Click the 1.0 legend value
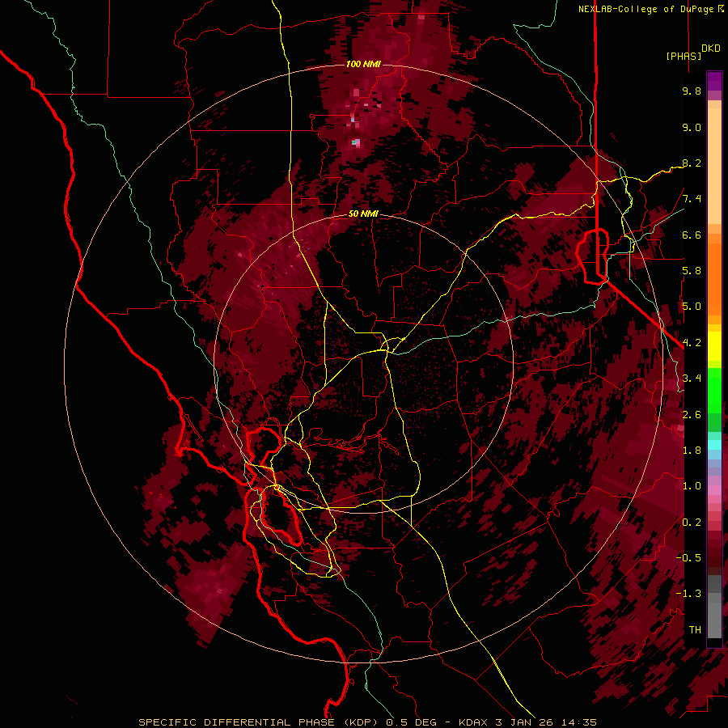 [x=692, y=486]
